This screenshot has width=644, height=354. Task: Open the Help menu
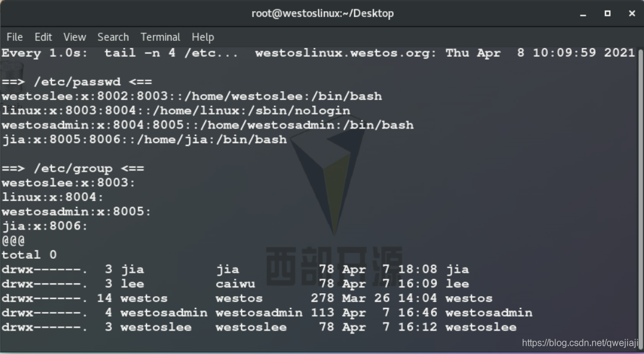point(203,37)
